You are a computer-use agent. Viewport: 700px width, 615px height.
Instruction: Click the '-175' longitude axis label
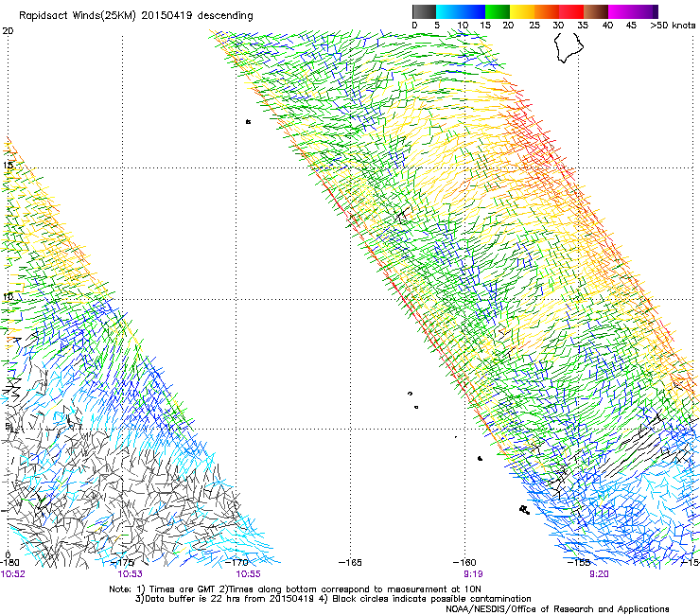pyautogui.click(x=122, y=562)
